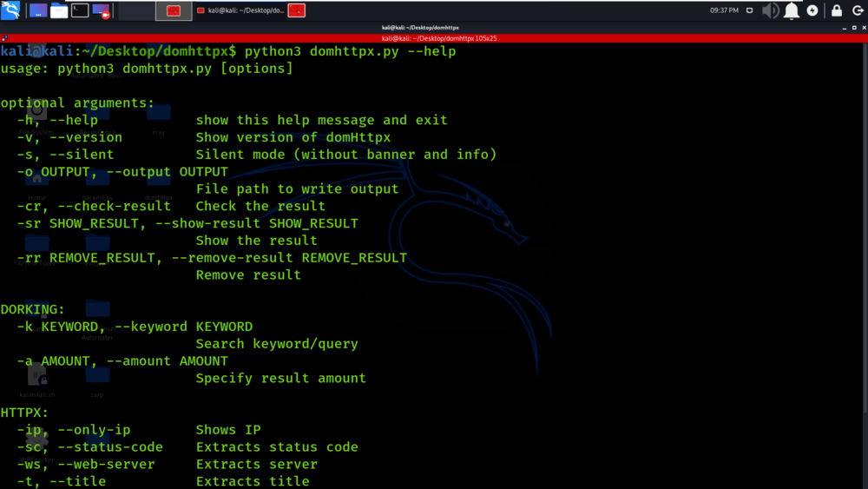Click 'Search keyword/query' description

tap(278, 344)
